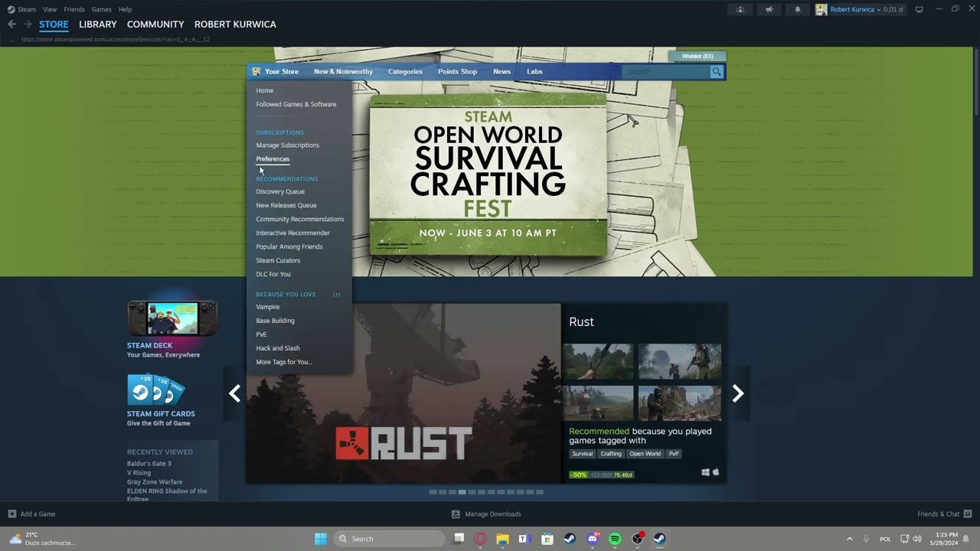
Task: Click the Open World Survival Crafting Fest banner
Action: 488,175
